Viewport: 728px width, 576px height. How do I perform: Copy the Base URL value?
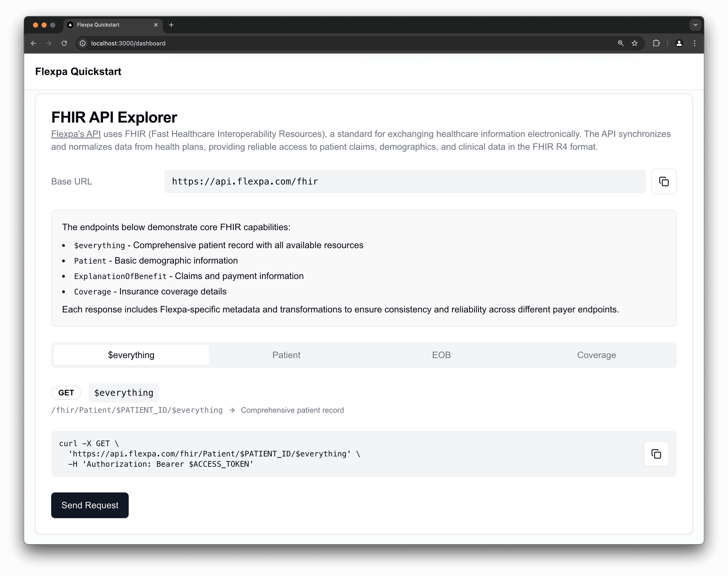tap(664, 181)
